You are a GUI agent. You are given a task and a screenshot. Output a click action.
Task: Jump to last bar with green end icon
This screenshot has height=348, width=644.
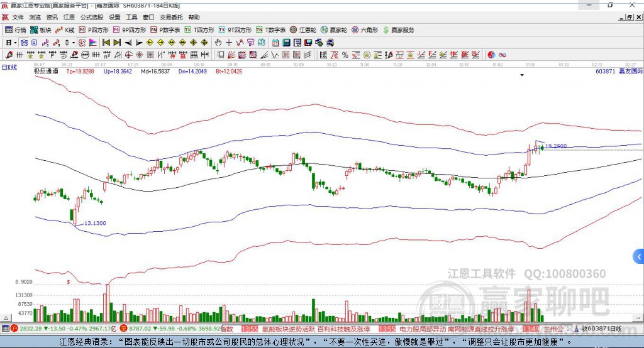point(117,43)
